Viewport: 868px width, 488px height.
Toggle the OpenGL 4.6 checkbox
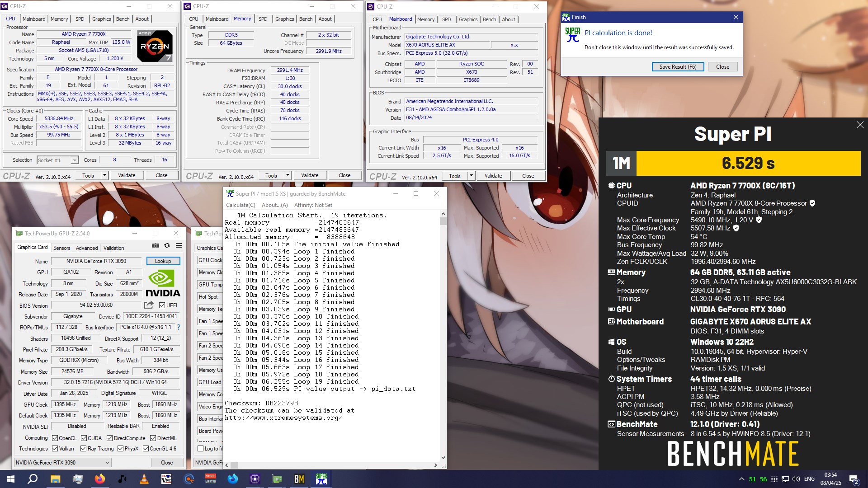[x=146, y=448]
